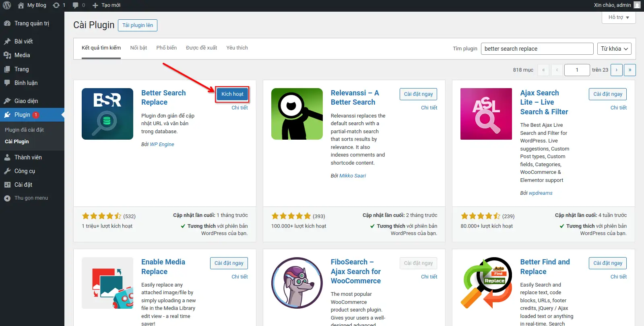
Task: Install Enable Media Replace plugin
Action: [229, 263]
